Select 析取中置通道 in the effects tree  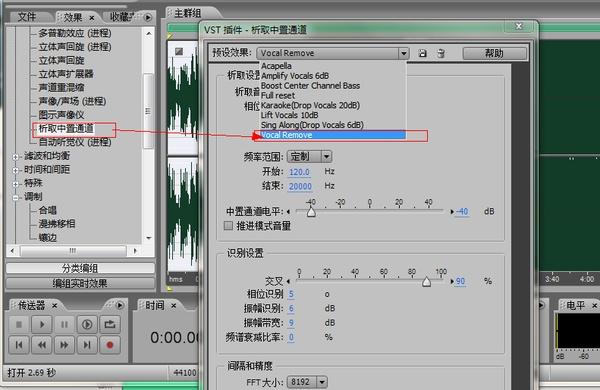[x=66, y=129]
